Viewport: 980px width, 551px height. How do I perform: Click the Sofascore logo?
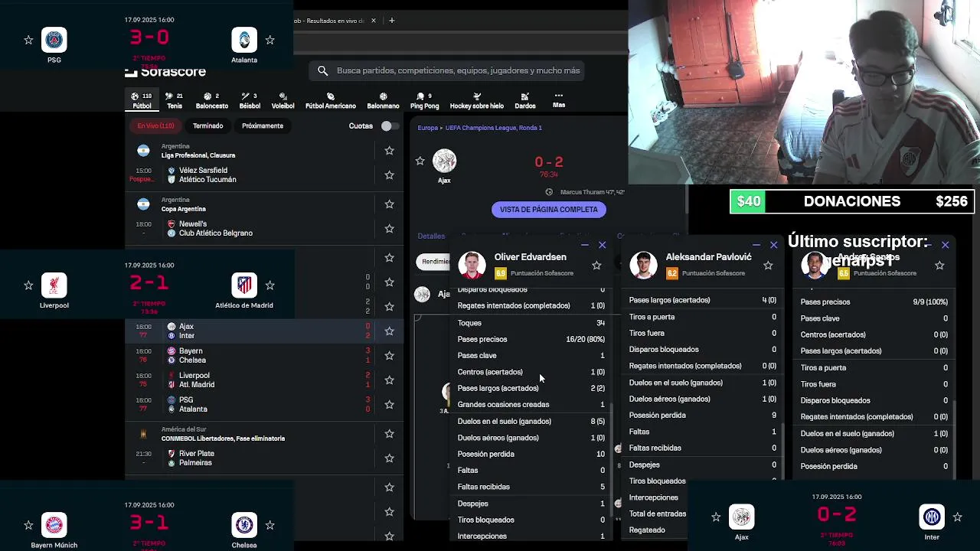coord(165,72)
